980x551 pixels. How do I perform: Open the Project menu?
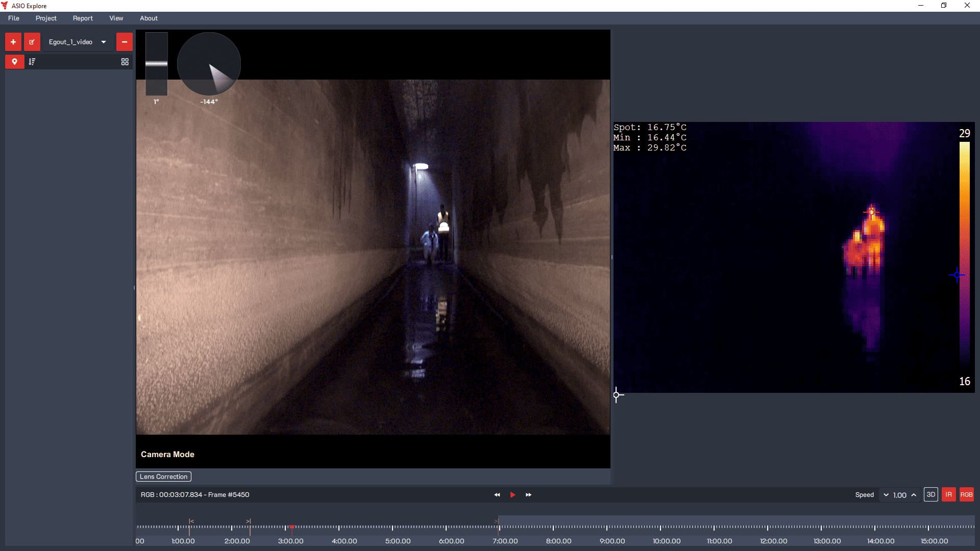click(x=46, y=18)
